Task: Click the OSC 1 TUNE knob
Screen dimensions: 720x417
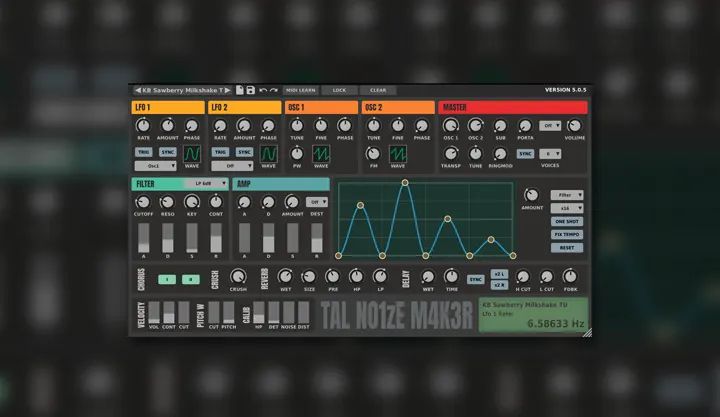Action: tap(297, 125)
